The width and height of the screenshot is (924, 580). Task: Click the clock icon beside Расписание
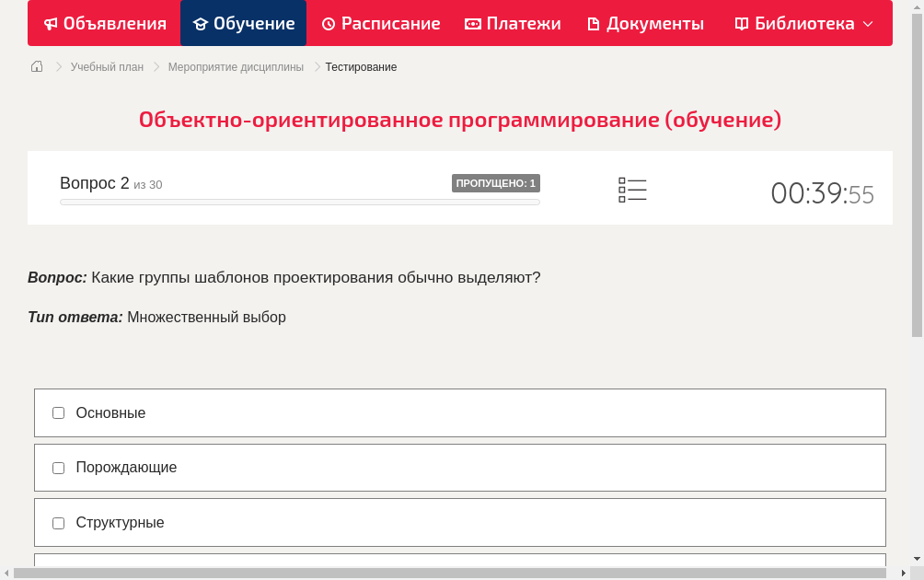click(x=329, y=23)
